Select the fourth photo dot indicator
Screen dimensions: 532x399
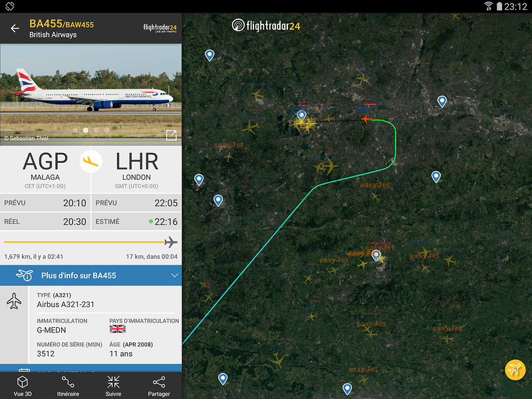point(106,130)
